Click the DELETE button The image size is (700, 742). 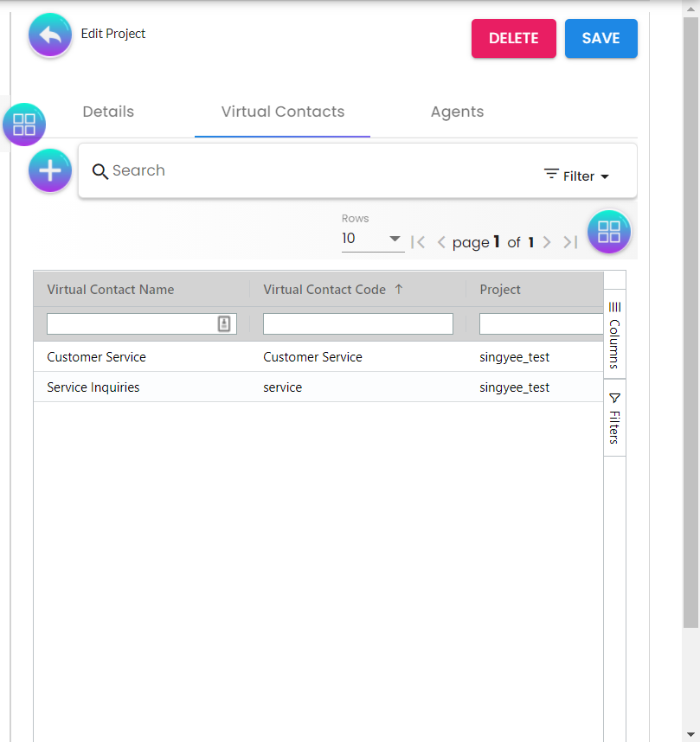coord(514,38)
